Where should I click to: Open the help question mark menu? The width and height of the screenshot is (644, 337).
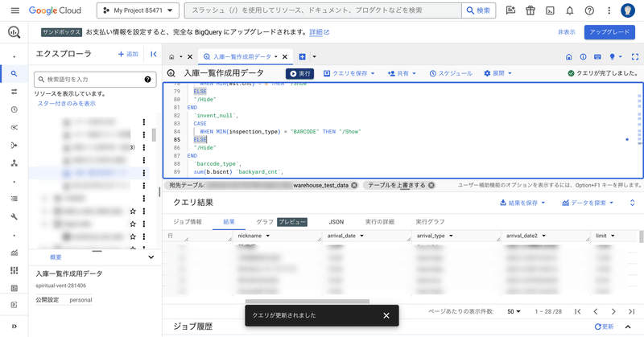point(589,10)
